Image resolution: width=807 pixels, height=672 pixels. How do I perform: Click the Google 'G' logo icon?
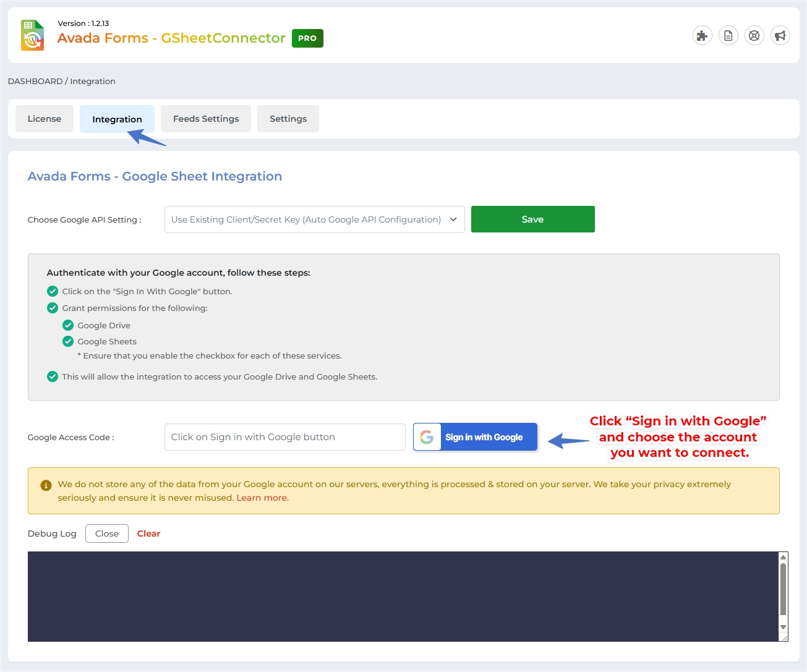[427, 437]
